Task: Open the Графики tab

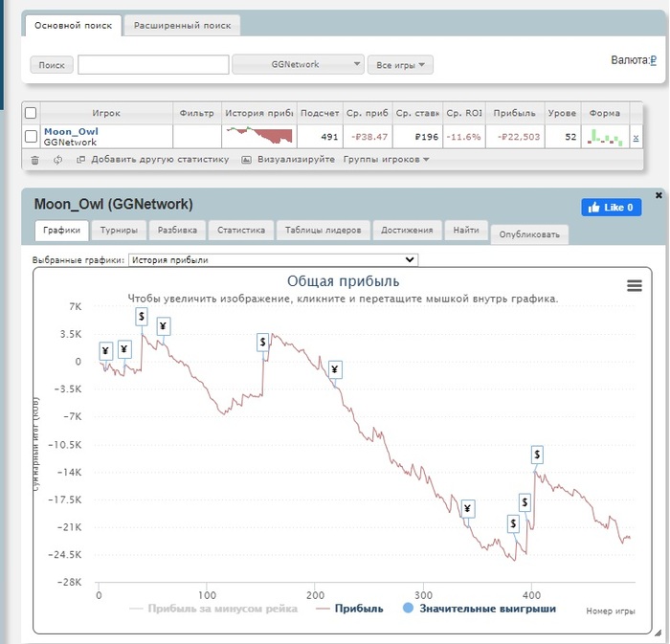Action: [x=61, y=231]
